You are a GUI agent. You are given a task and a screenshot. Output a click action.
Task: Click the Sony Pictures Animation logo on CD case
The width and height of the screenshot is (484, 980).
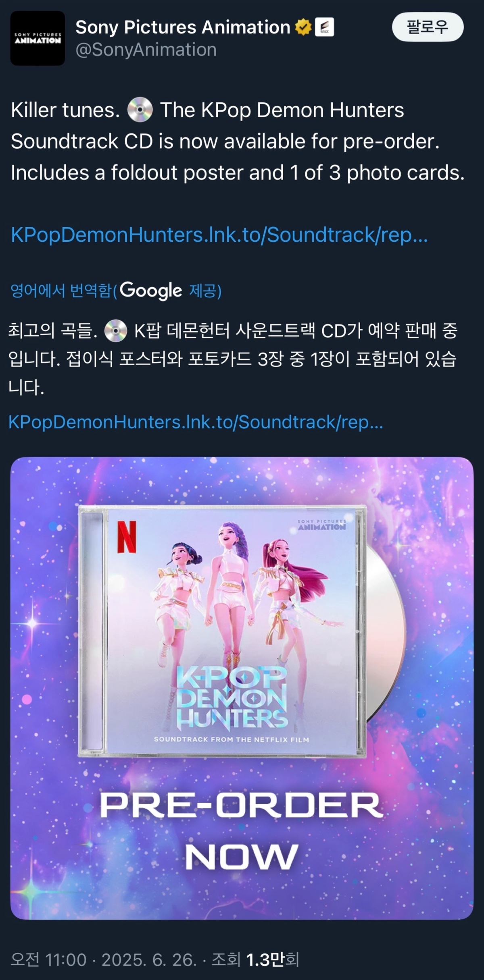322,525
